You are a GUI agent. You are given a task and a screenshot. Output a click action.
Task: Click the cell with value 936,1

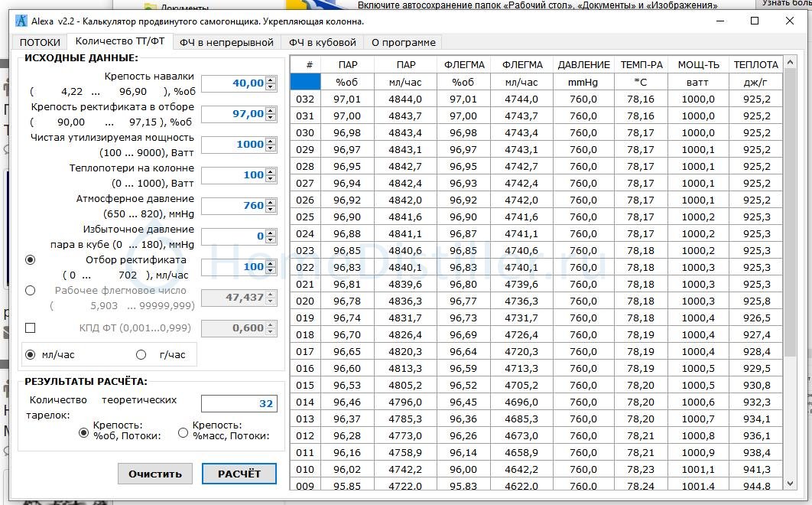[x=756, y=435]
